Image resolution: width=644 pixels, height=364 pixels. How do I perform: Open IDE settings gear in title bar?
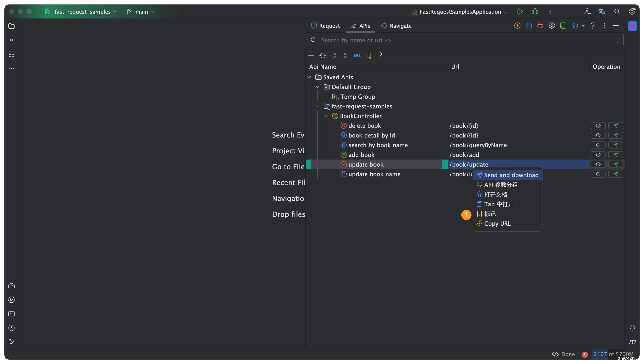tap(632, 11)
